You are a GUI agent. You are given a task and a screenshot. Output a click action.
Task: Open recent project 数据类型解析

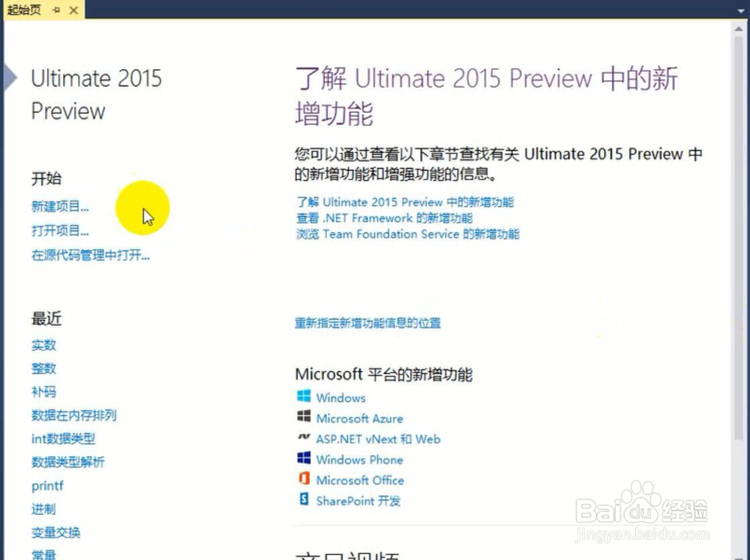tap(67, 462)
